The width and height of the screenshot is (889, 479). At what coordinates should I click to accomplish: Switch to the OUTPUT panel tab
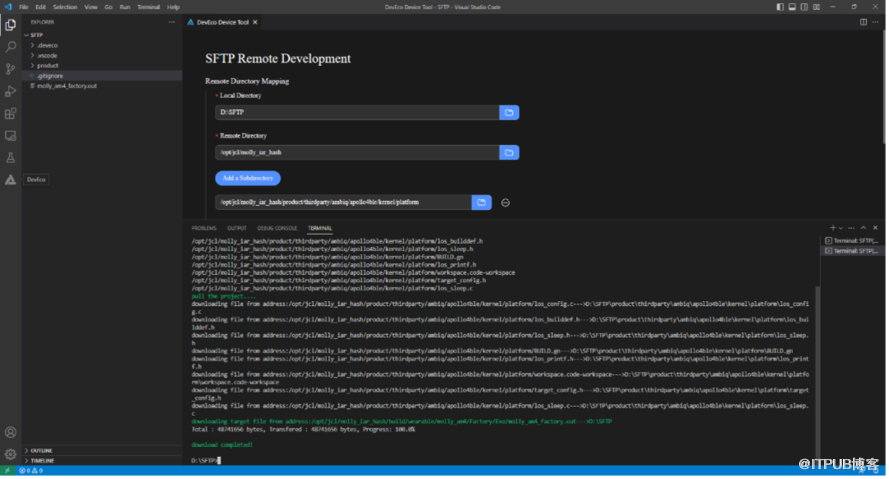[237, 229]
